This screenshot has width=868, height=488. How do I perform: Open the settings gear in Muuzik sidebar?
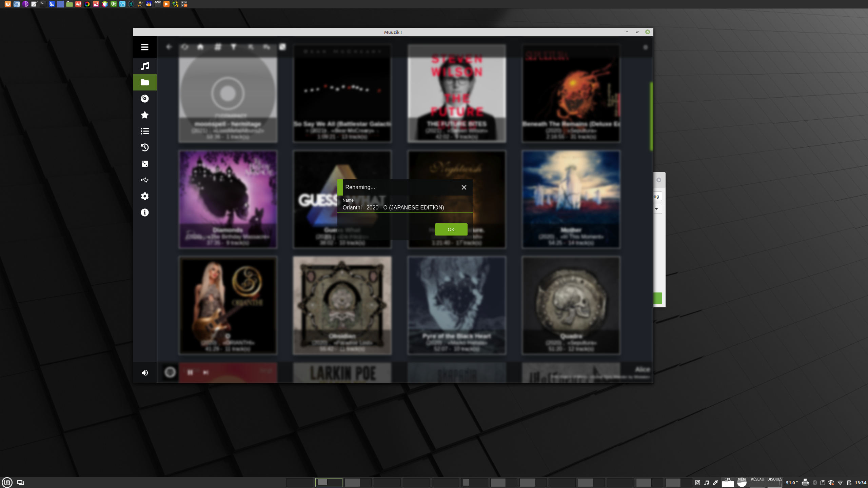[145, 196]
